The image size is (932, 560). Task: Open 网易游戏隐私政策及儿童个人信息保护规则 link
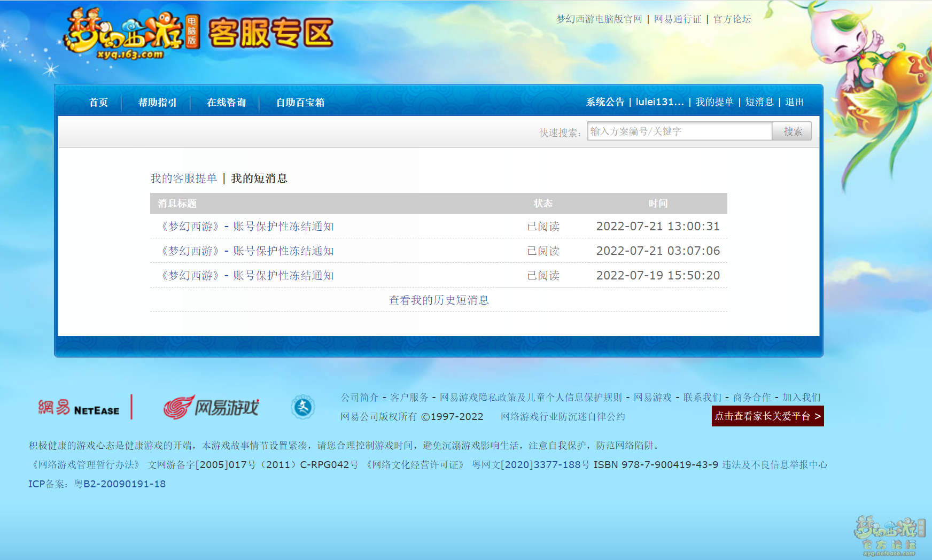coord(531,397)
